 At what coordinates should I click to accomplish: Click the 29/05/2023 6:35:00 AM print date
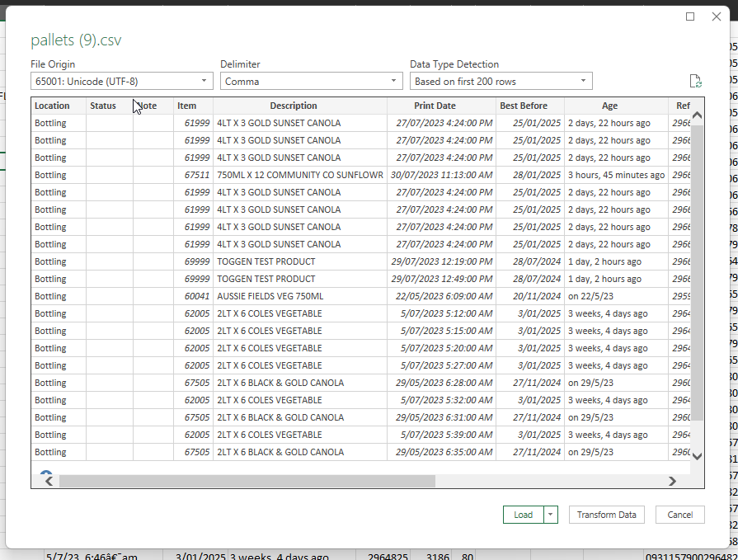441,452
